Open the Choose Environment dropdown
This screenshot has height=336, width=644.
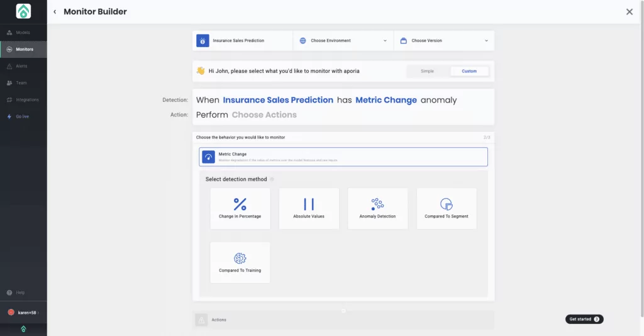(343, 41)
